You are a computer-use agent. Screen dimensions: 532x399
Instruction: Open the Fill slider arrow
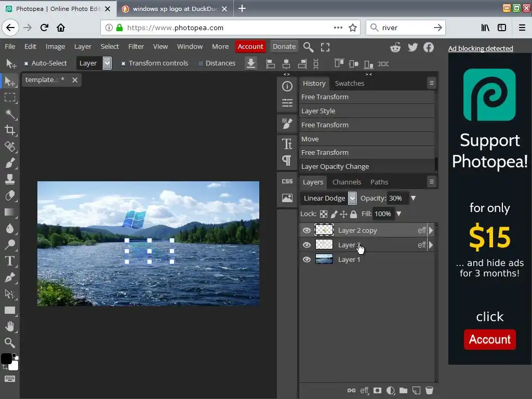[398, 214]
